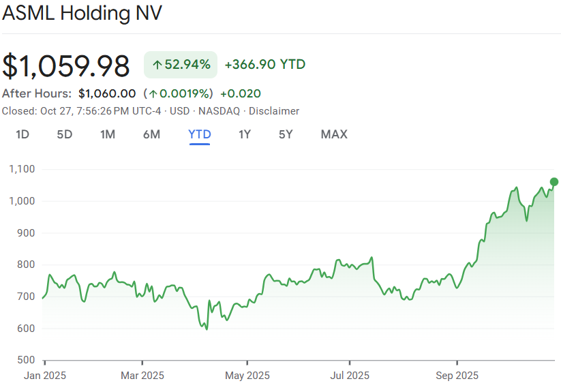Select the 5D range tab

64,134
